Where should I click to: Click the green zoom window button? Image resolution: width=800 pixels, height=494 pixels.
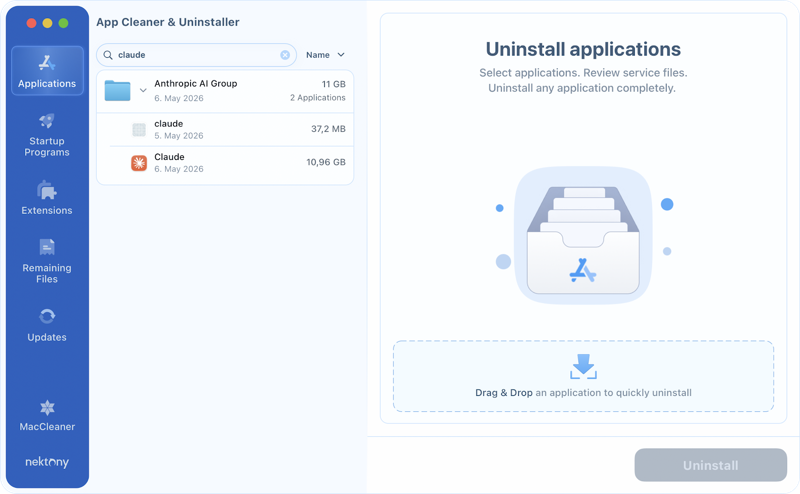63,23
